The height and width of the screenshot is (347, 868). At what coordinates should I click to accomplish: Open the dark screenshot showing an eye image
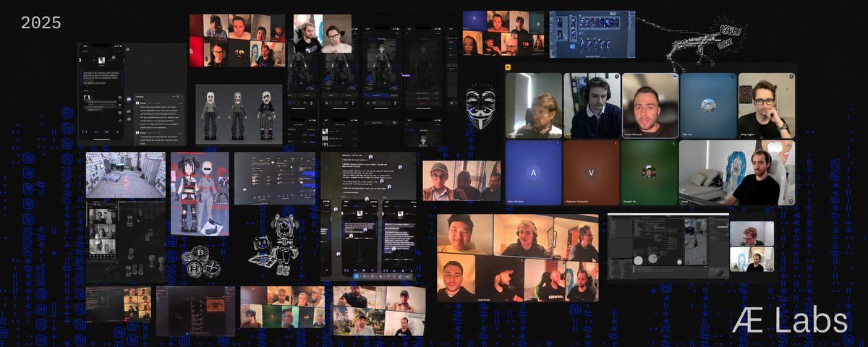pyautogui.click(x=195, y=311)
